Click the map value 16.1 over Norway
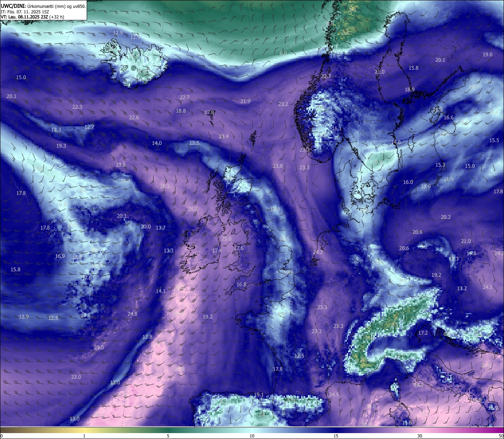504x439 pixels. point(337,128)
